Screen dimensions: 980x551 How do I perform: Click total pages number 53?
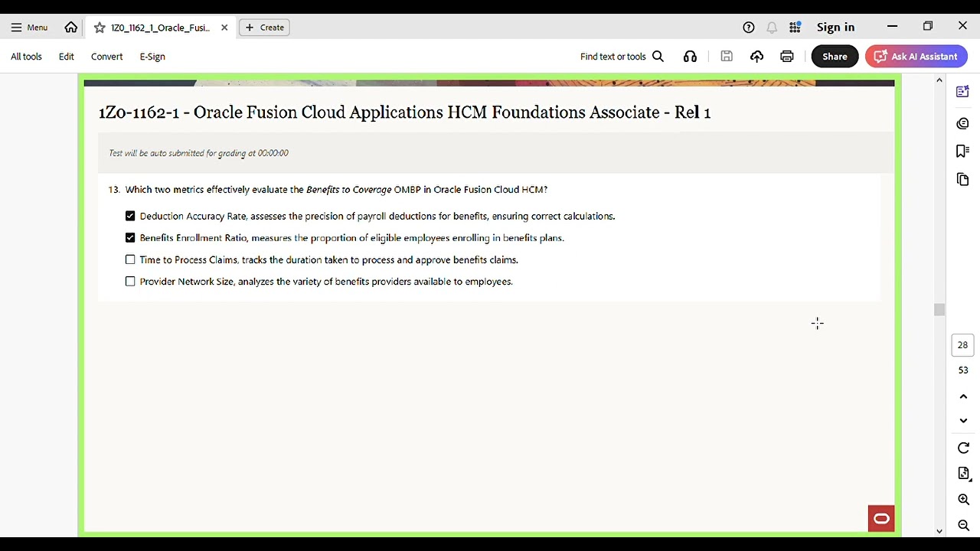(963, 370)
